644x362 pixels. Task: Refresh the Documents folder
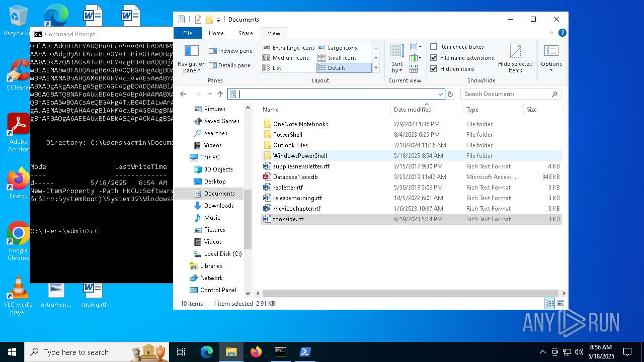tap(450, 94)
